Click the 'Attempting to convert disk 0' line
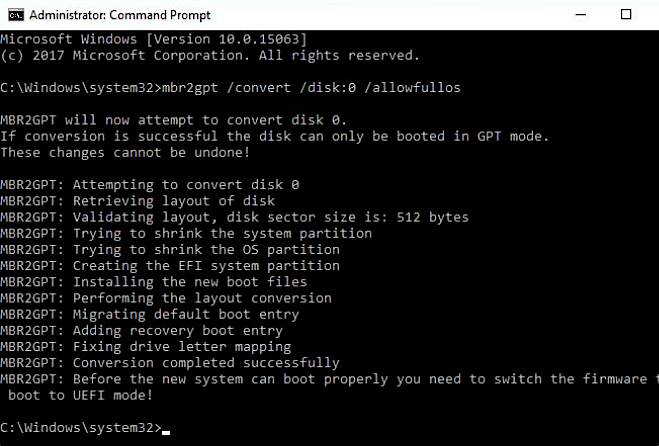The height and width of the screenshot is (446, 659). click(150, 185)
